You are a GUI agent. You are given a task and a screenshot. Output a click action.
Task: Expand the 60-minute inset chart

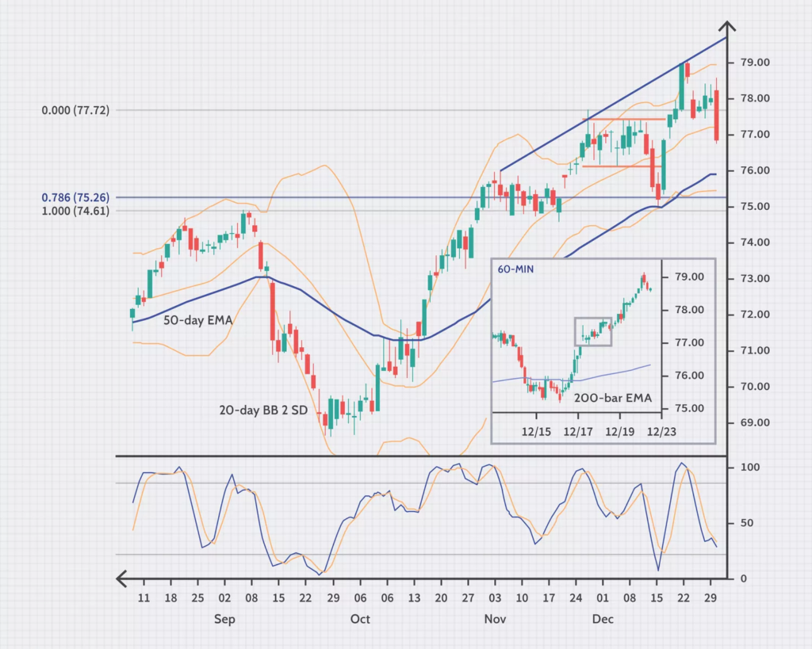[x=605, y=351]
